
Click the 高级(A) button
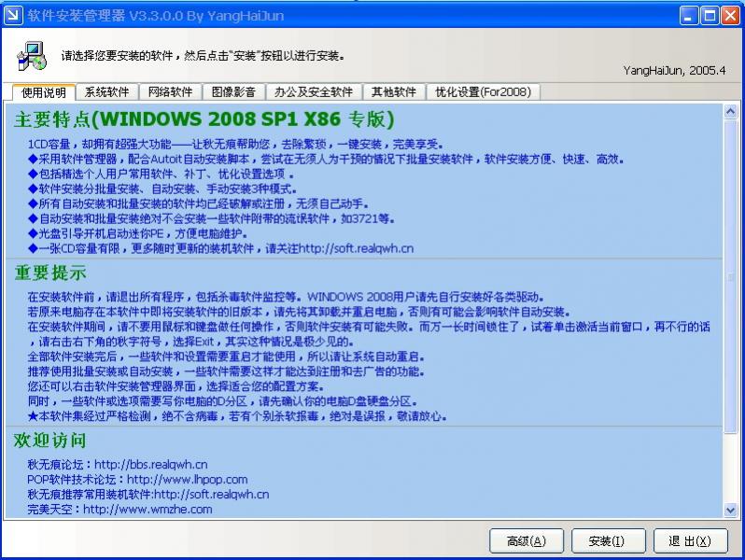tap(527, 541)
